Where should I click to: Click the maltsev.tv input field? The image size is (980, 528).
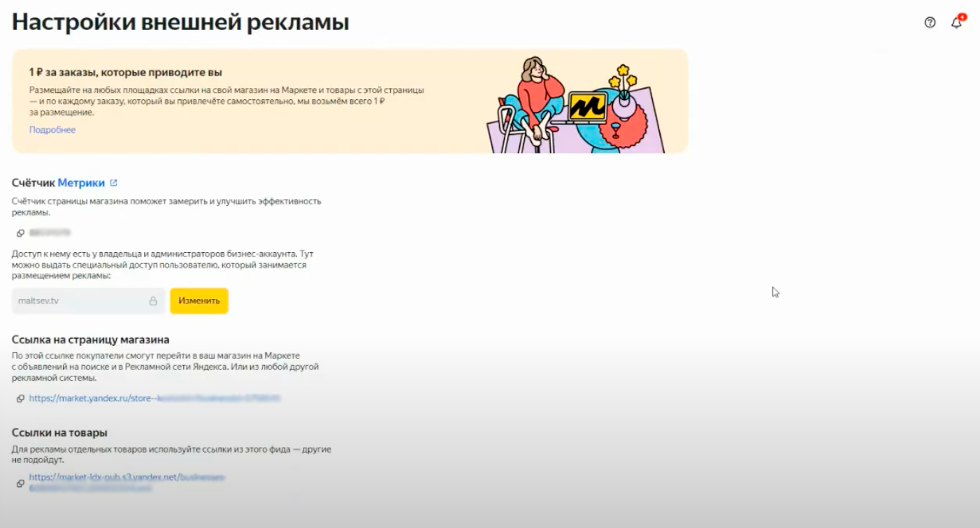click(x=89, y=301)
